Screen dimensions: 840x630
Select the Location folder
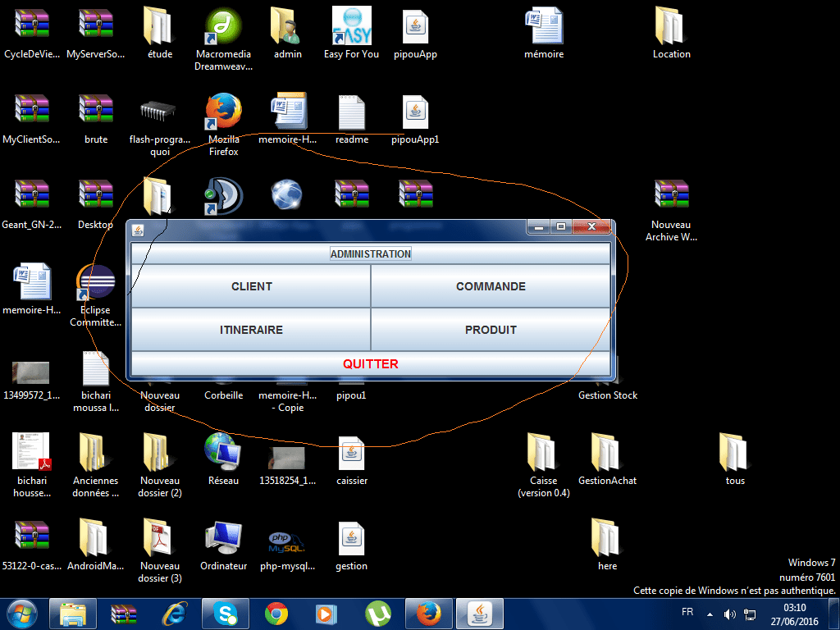(x=671, y=25)
